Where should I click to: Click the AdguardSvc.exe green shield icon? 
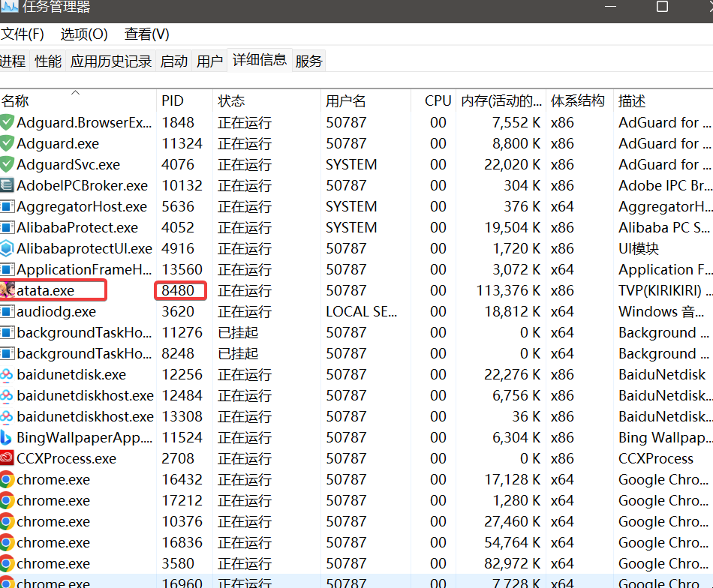8,164
